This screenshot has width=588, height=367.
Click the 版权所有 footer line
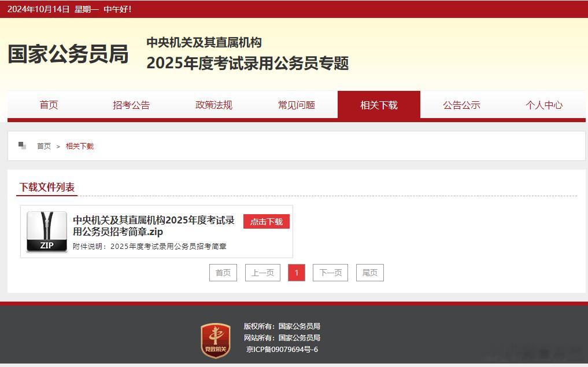point(282,326)
